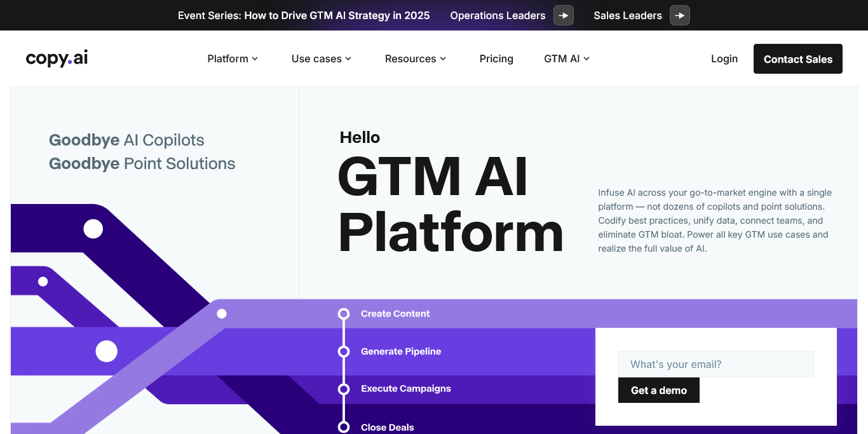Click the Infuse AI description paragraph

pos(715,220)
